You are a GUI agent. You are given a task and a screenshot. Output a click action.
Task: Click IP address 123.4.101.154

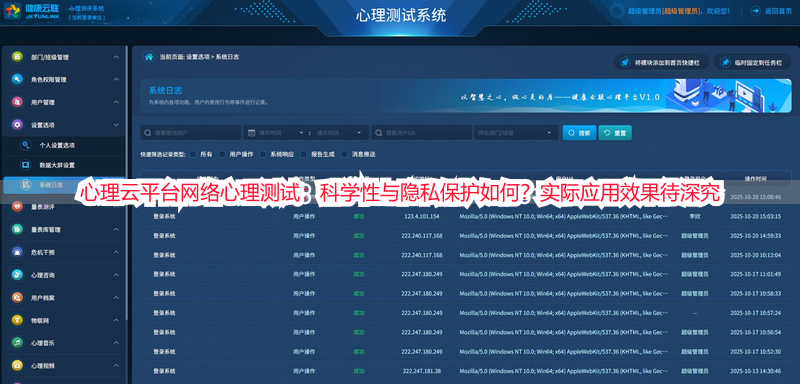(x=421, y=216)
